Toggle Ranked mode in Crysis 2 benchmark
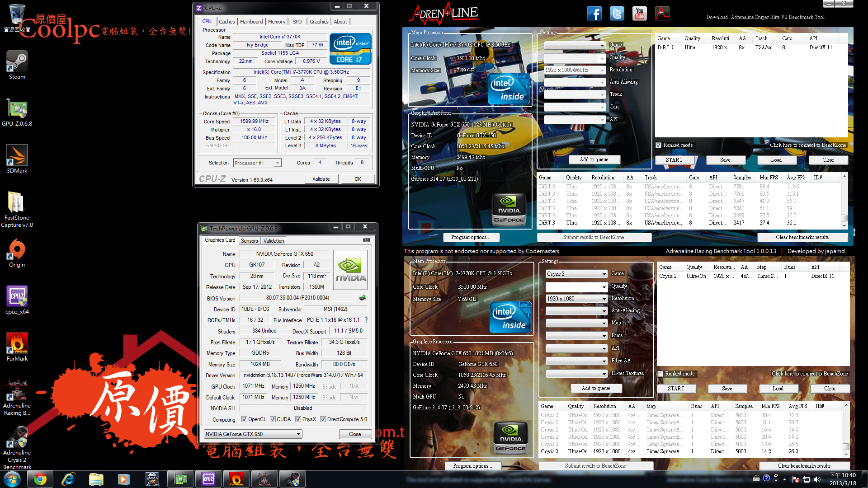This screenshot has height=488, width=868. pyautogui.click(x=660, y=374)
